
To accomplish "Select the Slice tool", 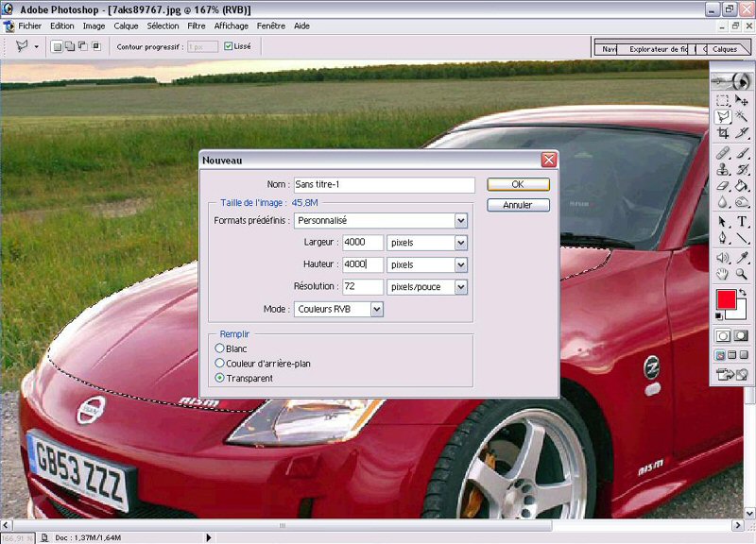I will 742,133.
